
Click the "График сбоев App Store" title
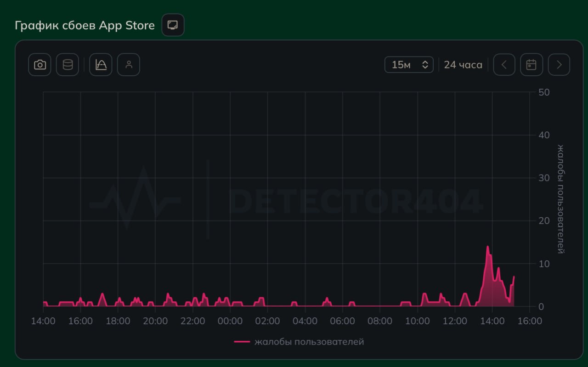(x=85, y=25)
